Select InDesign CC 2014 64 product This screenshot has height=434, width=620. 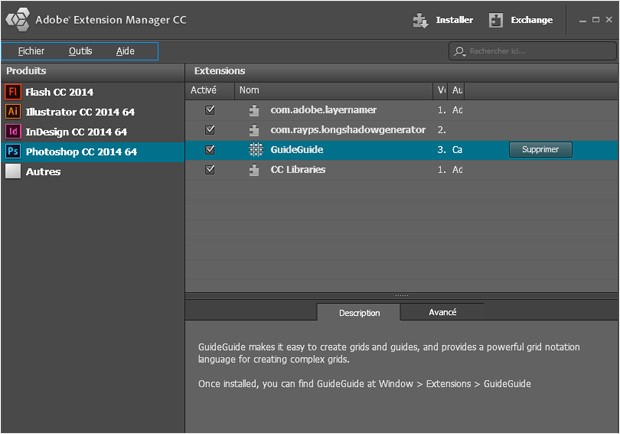point(93,132)
